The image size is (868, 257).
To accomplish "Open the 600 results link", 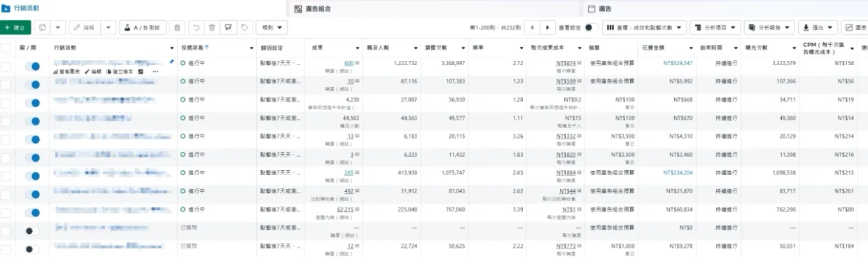I will coord(349,63).
